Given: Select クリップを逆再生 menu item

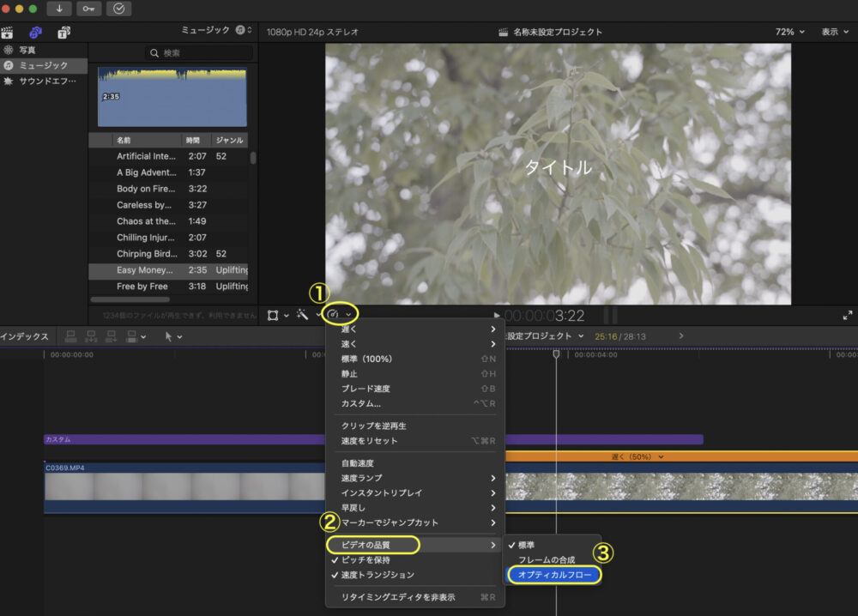Looking at the screenshot, I should [373, 426].
